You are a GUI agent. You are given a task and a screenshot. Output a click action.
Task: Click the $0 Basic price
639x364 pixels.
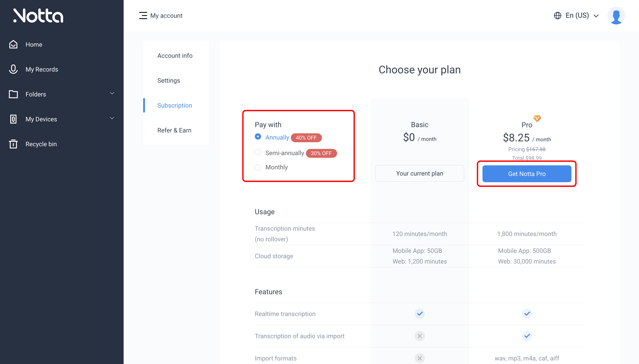click(409, 137)
